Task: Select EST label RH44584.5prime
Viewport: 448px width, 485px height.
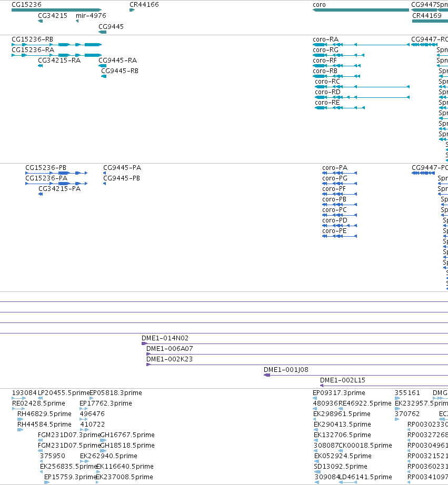Action: [44, 425]
